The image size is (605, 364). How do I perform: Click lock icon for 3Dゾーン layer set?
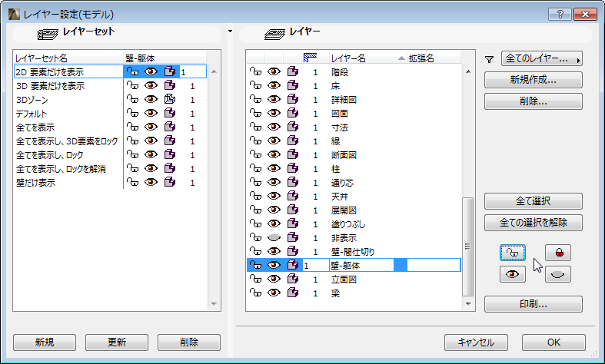pos(132,100)
